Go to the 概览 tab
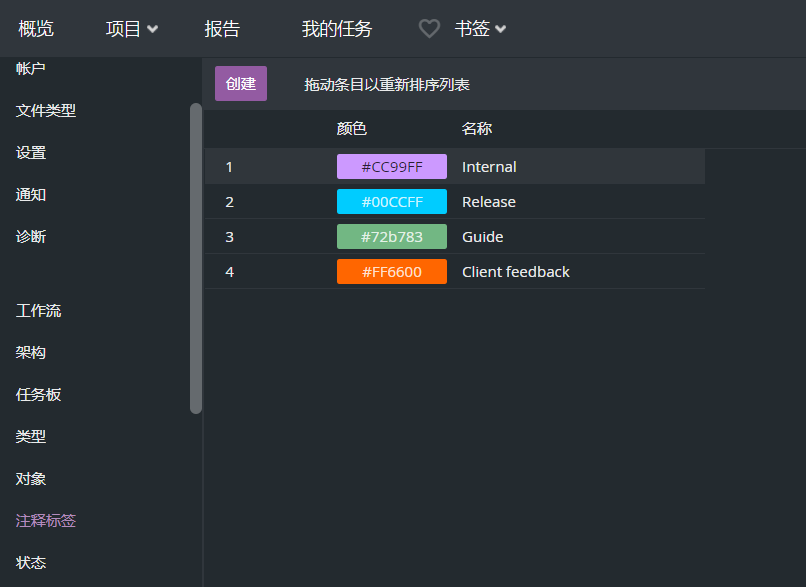The width and height of the screenshot is (806, 587). click(x=36, y=29)
